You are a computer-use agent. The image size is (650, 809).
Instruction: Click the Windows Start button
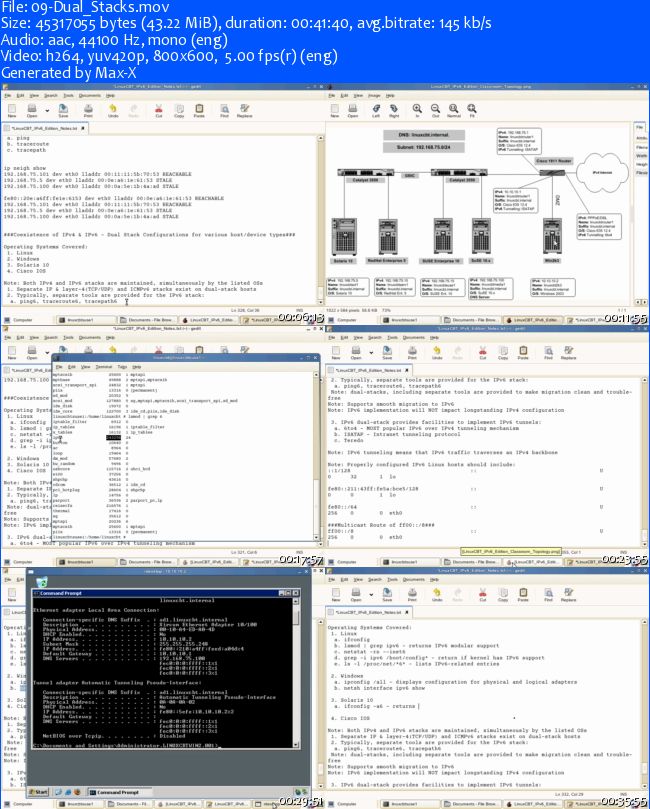[39, 792]
